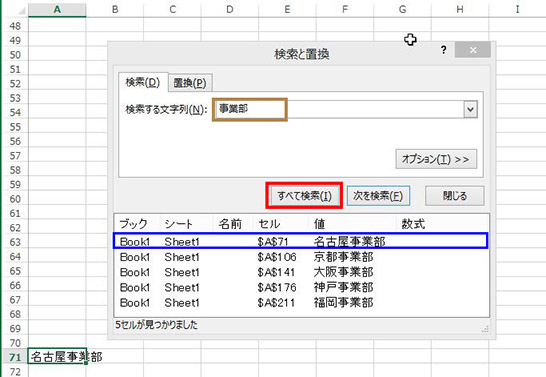
Task: Switch to the 置換(P) tab
Action: click(190, 83)
